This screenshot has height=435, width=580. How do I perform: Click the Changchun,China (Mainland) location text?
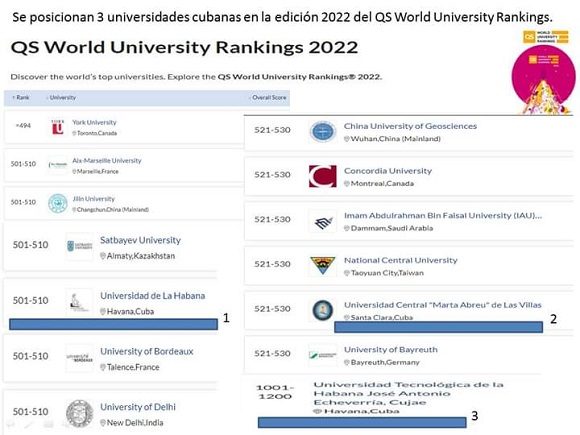(x=113, y=210)
